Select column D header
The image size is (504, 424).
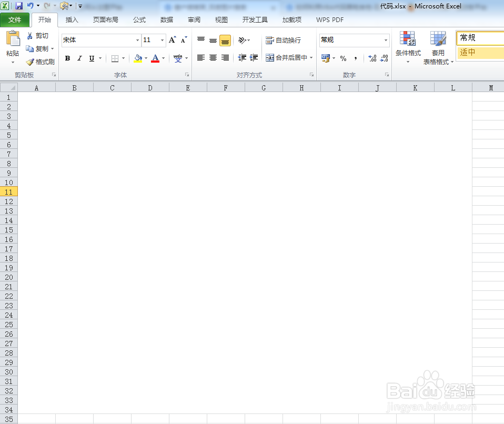pyautogui.click(x=150, y=88)
